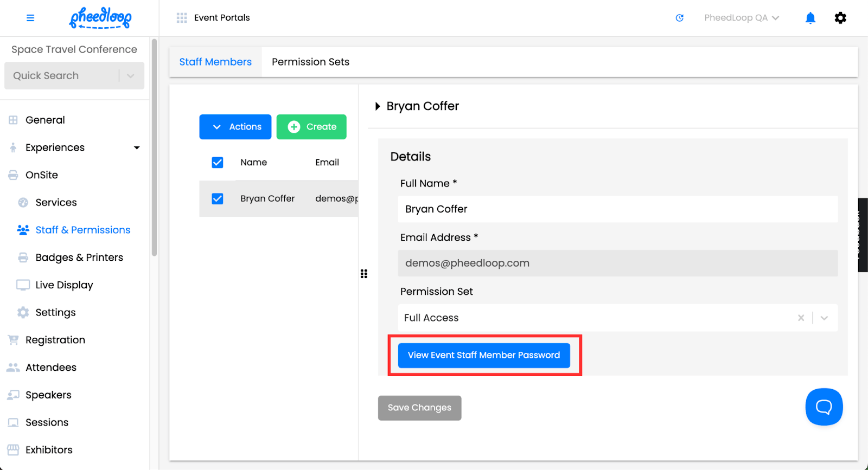Click the green Create button
The height and width of the screenshot is (470, 868).
click(x=311, y=127)
